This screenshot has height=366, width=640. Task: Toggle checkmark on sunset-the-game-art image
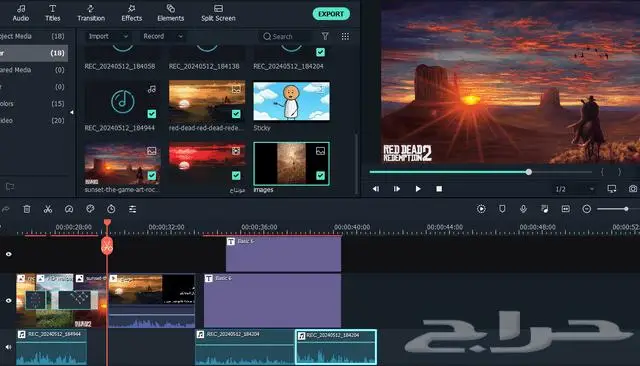click(x=152, y=175)
